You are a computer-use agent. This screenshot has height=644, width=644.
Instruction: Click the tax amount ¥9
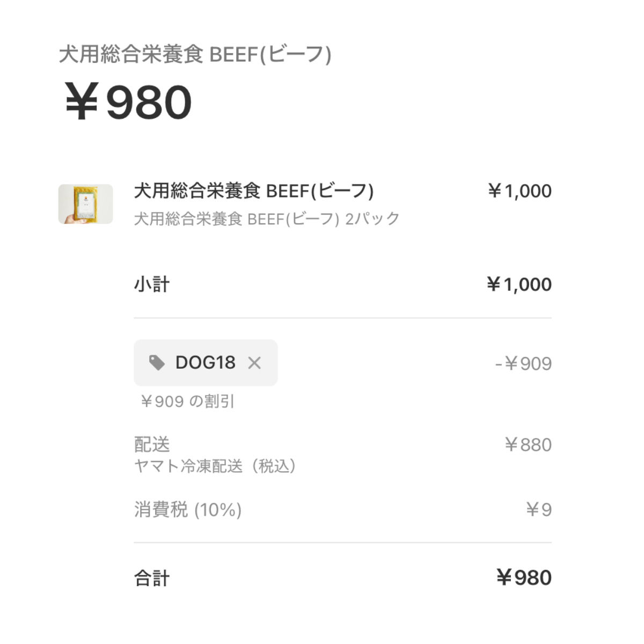click(539, 509)
